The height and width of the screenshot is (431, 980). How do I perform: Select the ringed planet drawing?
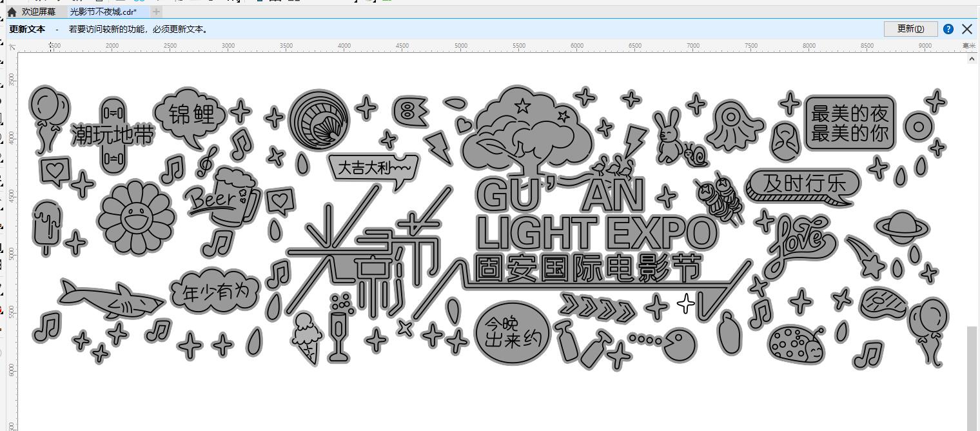pyautogui.click(x=902, y=228)
